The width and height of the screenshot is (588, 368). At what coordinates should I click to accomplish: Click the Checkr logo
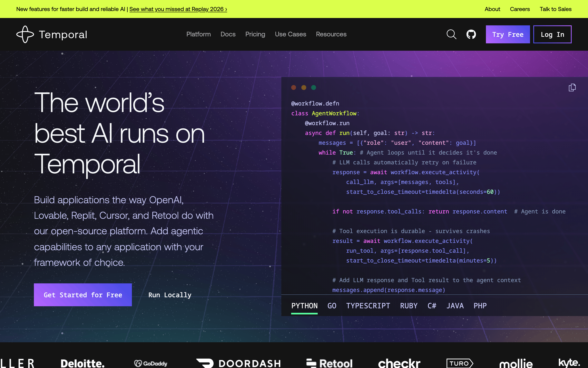(x=399, y=363)
